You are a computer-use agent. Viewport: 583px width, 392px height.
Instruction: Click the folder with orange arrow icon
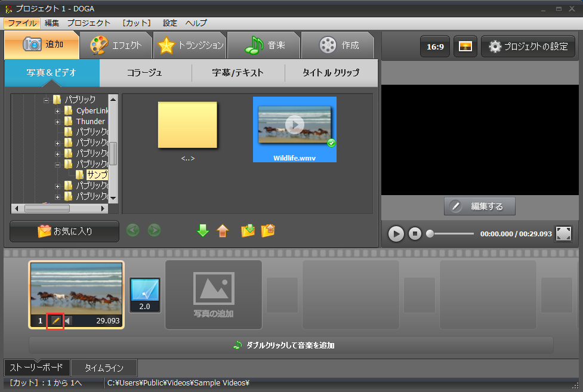268,230
